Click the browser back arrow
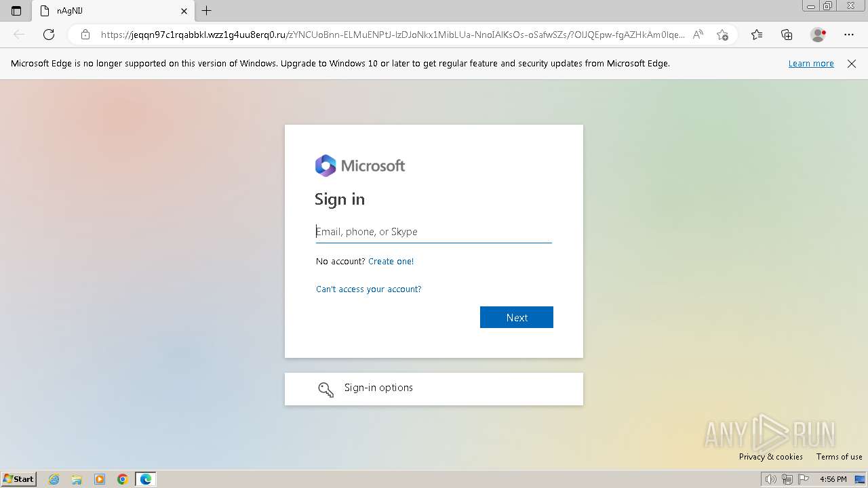 coord(19,35)
